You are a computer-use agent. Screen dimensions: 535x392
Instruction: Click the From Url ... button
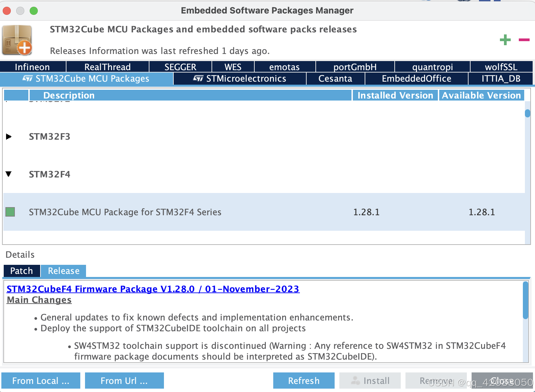point(124,381)
